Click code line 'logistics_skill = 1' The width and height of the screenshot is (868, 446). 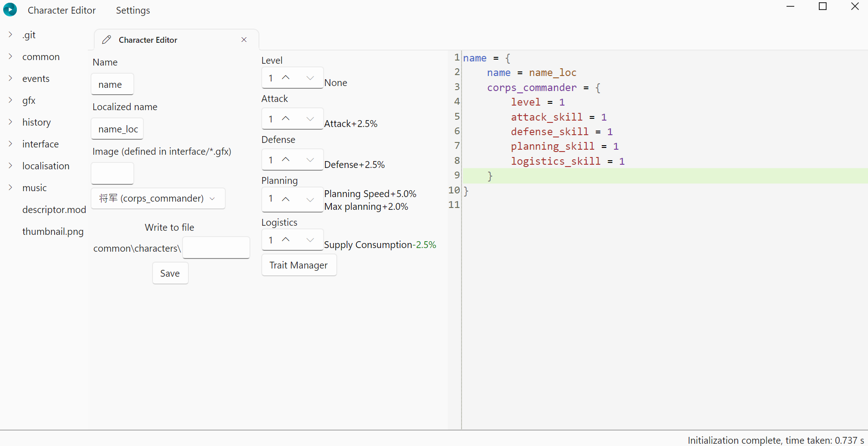[568, 161]
